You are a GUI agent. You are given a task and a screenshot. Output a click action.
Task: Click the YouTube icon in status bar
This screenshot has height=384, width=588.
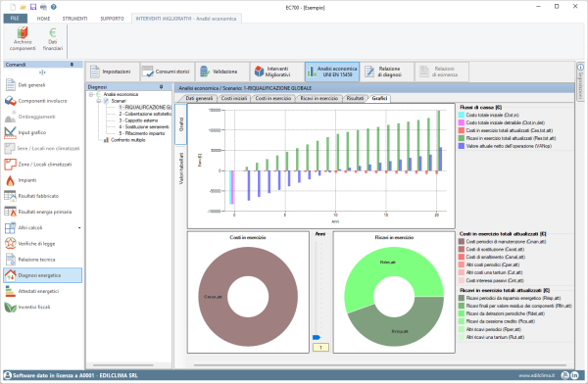564,375
